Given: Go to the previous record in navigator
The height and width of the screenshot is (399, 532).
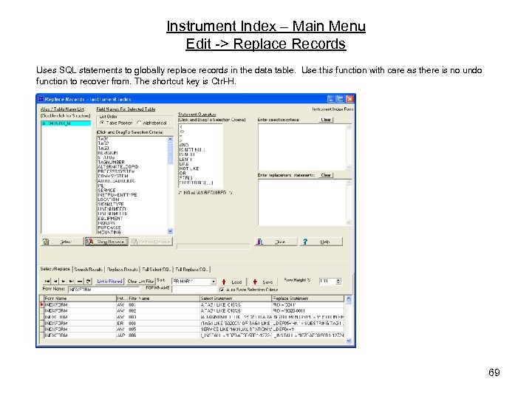Looking at the screenshot, I should point(55,282).
